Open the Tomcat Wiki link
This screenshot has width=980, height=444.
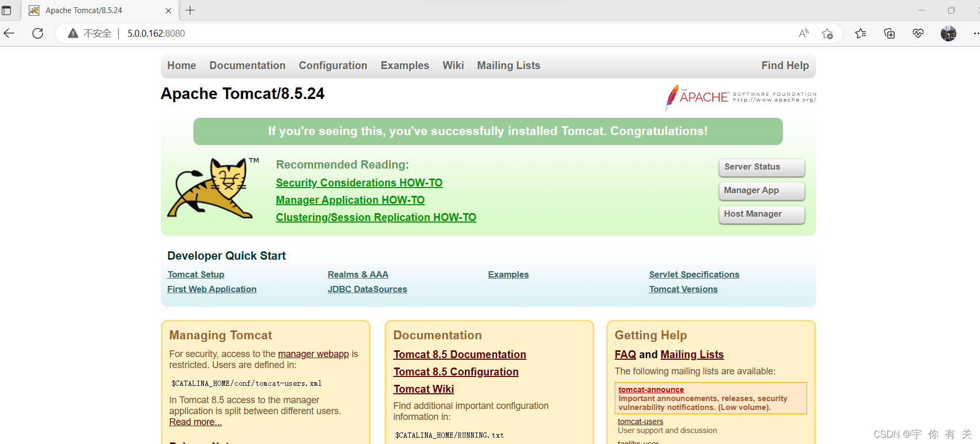point(423,389)
